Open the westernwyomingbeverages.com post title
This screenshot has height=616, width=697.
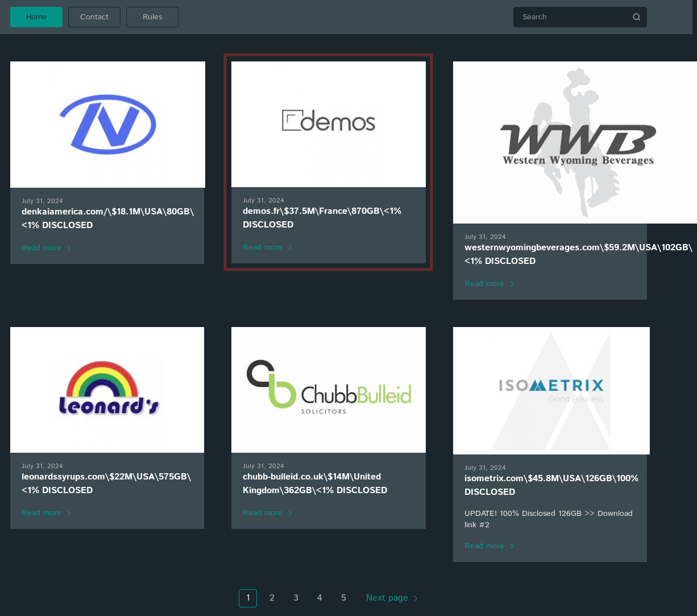click(578, 254)
